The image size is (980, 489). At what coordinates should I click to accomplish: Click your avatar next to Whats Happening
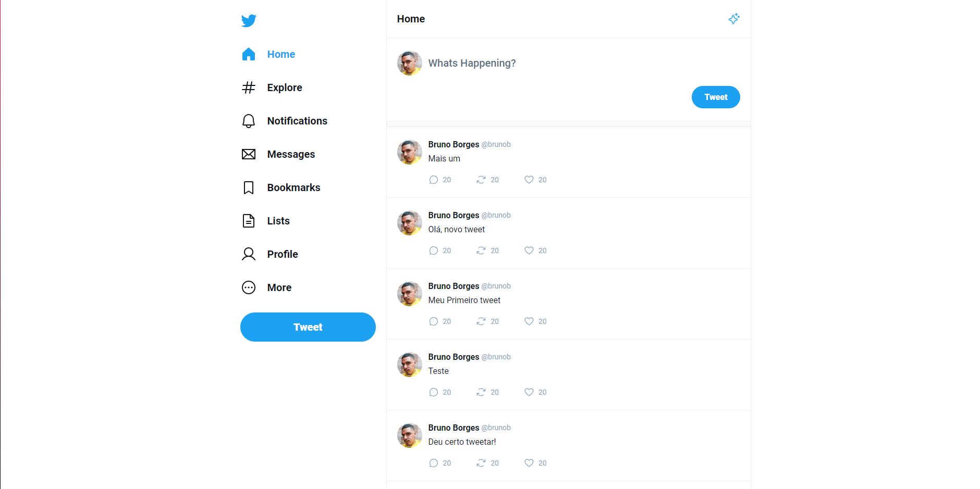point(409,63)
